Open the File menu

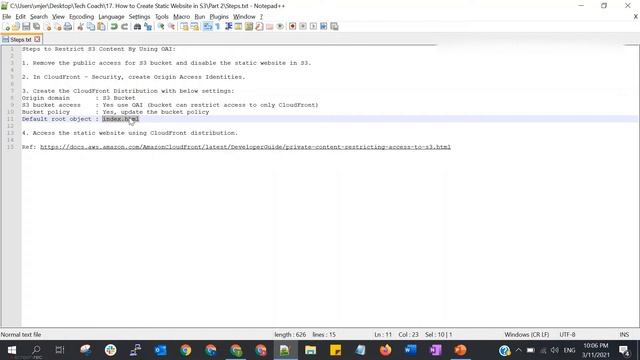(x=7, y=17)
